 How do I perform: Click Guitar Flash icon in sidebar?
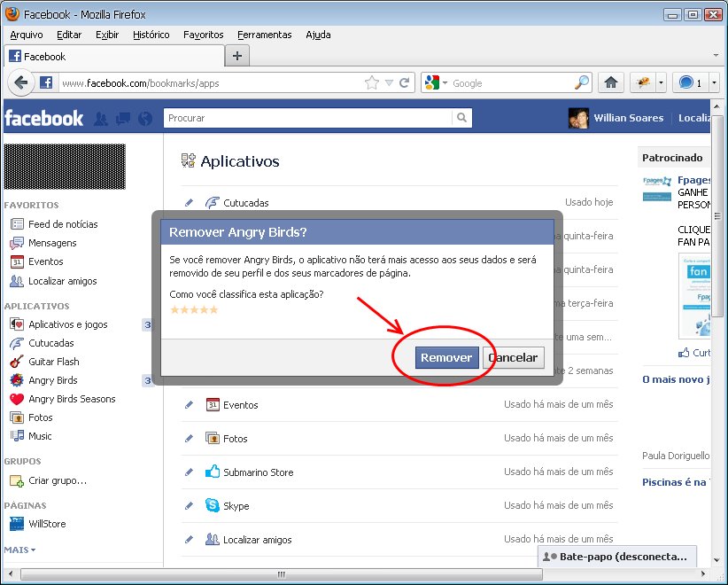[x=17, y=362]
